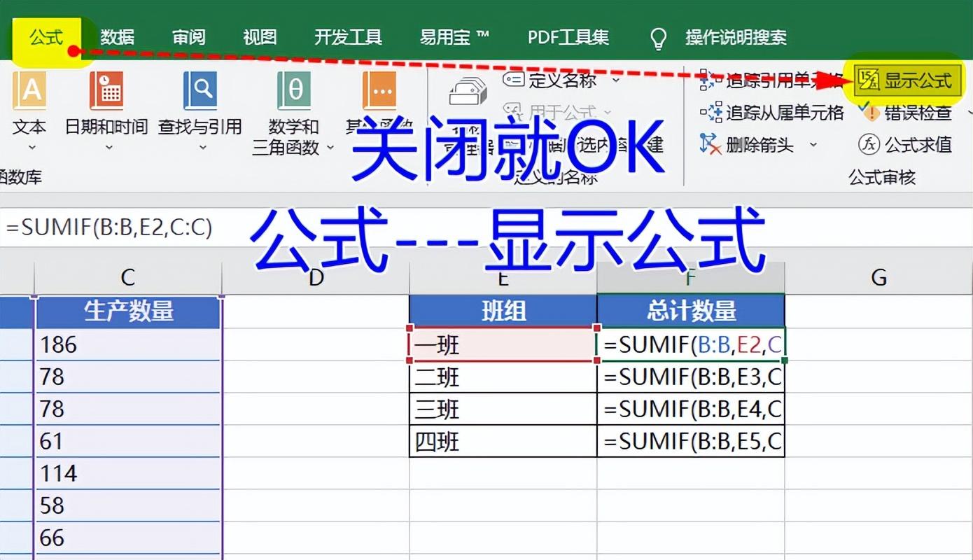Viewport: 973px width, 560px height.
Task: Select the 二班 cell
Action: pyautogui.click(x=503, y=377)
